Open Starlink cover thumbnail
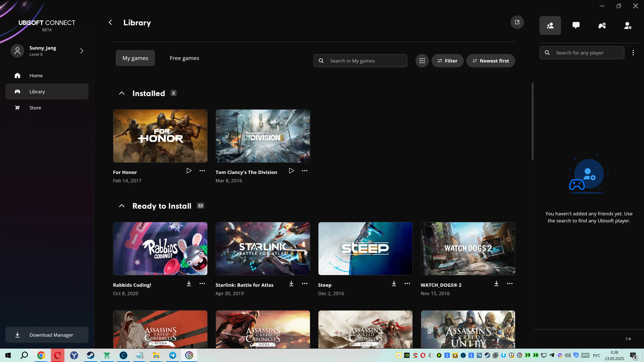The height and width of the screenshot is (362, 644). pos(263,249)
